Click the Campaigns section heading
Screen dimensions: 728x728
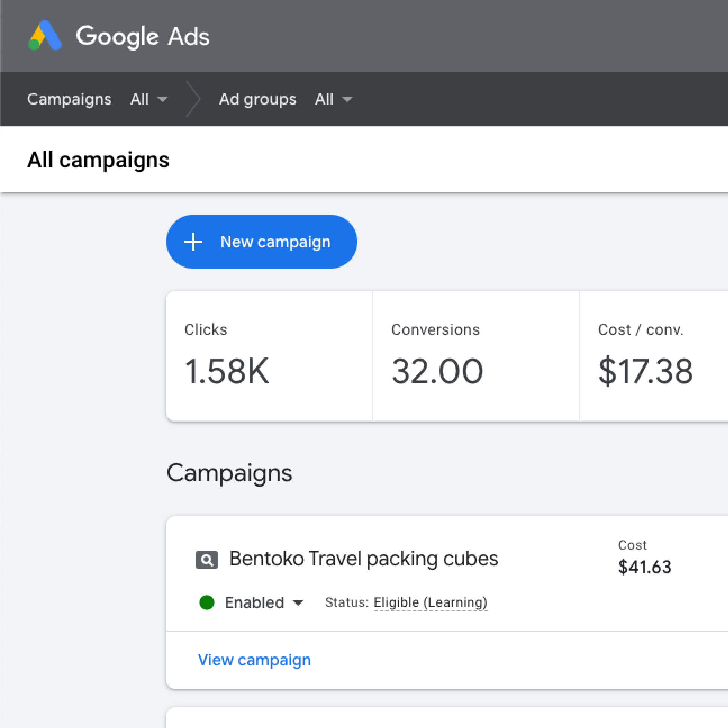(229, 473)
